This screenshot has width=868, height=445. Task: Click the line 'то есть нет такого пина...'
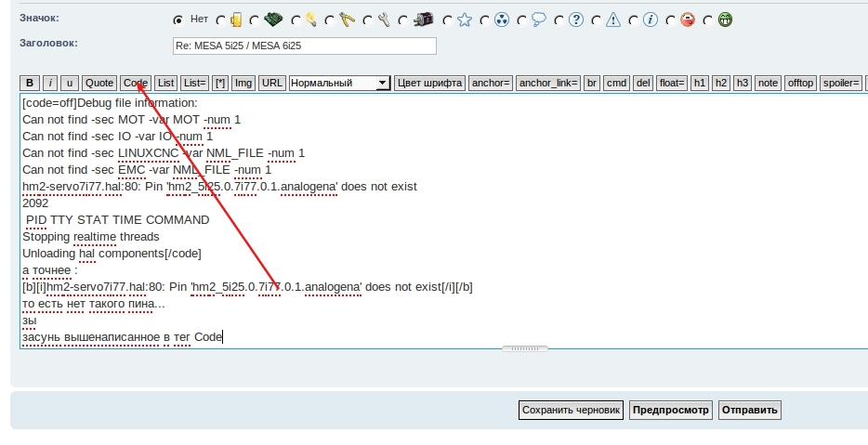coord(94,304)
